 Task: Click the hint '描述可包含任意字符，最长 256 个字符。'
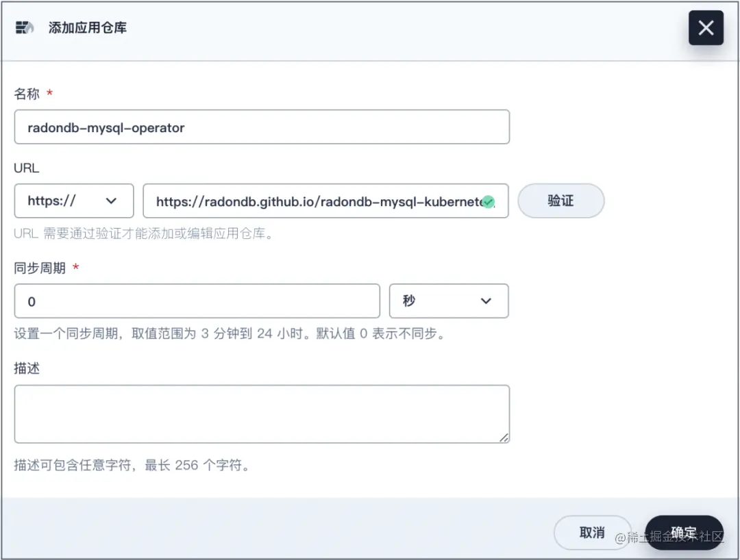(x=132, y=466)
